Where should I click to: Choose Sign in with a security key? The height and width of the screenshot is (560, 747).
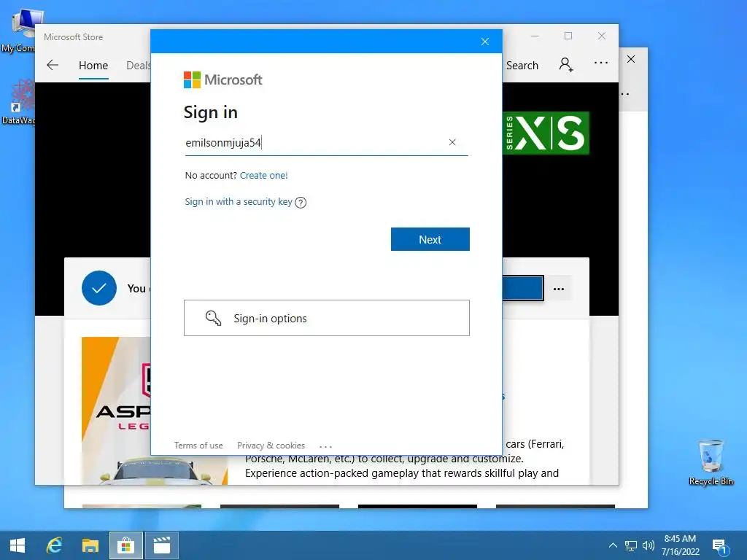pyautogui.click(x=239, y=202)
